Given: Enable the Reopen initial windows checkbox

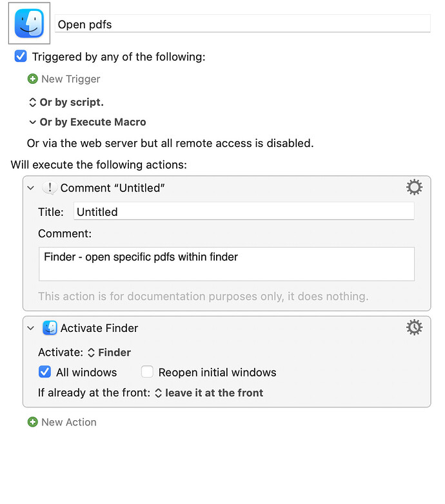Looking at the screenshot, I should pos(147,372).
